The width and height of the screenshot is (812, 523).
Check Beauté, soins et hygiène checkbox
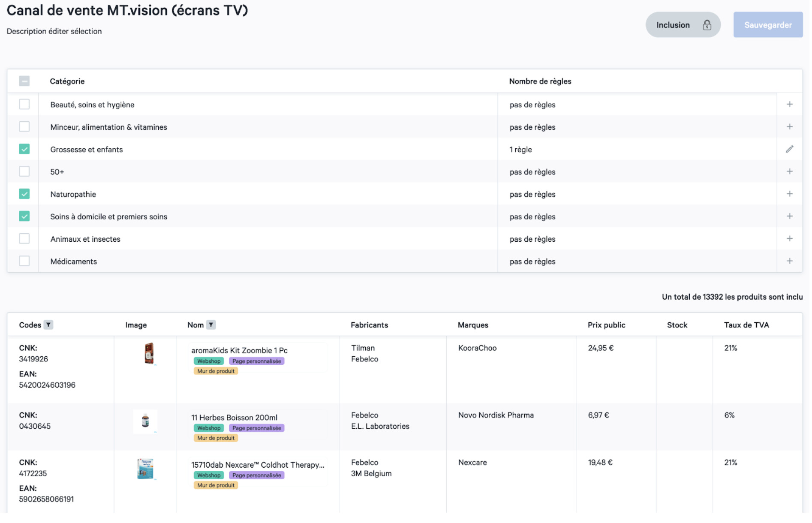[24, 104]
